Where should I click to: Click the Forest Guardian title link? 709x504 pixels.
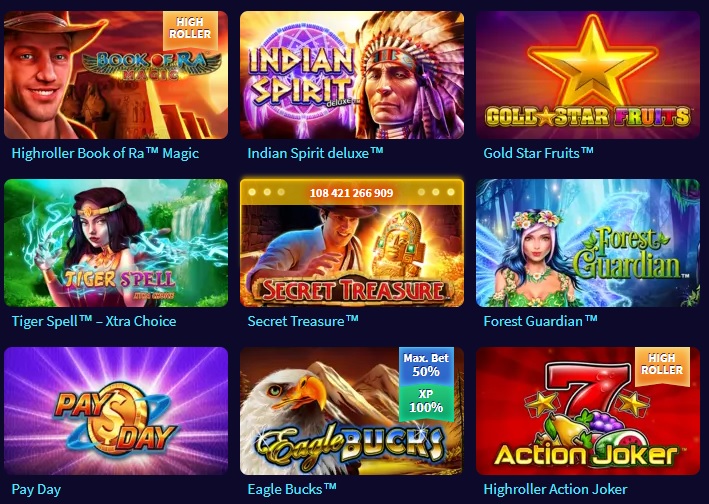point(540,321)
